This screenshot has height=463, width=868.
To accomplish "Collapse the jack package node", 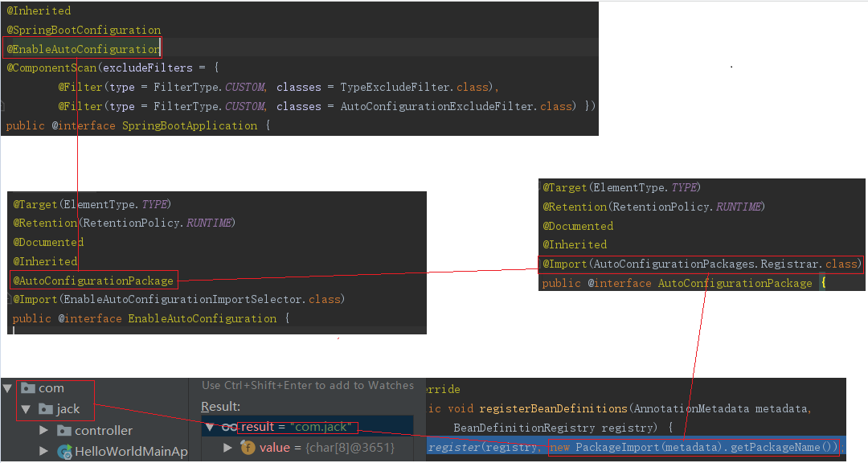I will 26,409.
